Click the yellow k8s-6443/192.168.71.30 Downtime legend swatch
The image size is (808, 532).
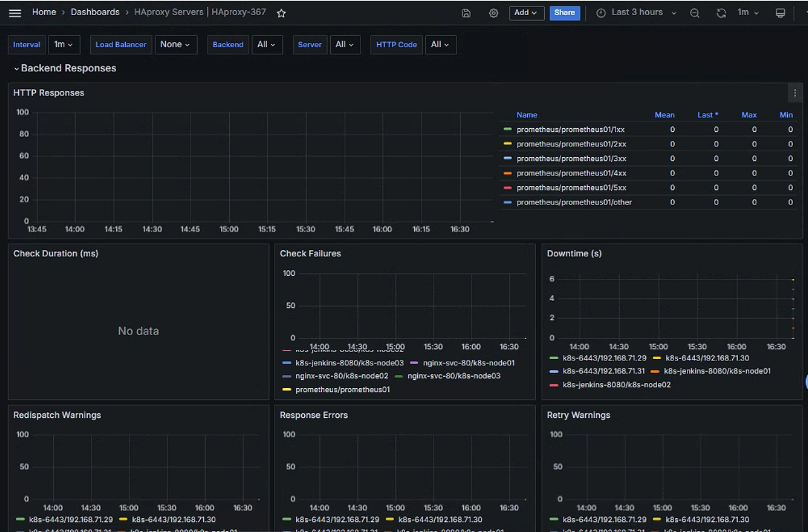657,358
